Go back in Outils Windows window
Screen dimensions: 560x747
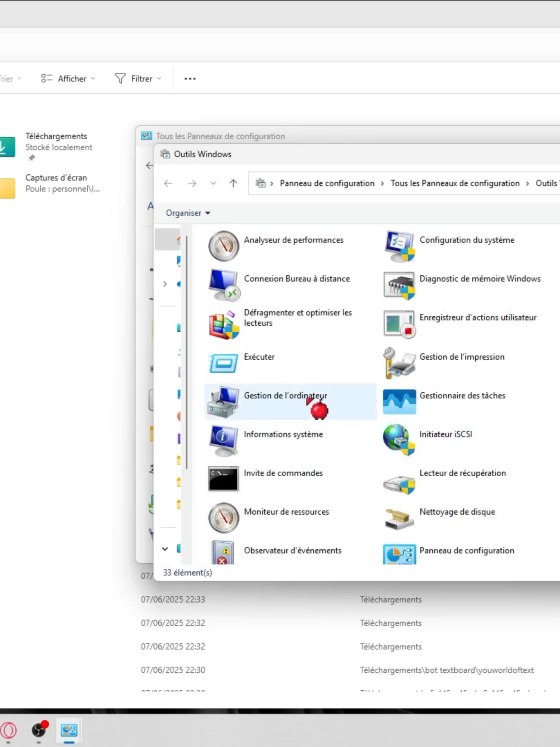pyautogui.click(x=168, y=183)
